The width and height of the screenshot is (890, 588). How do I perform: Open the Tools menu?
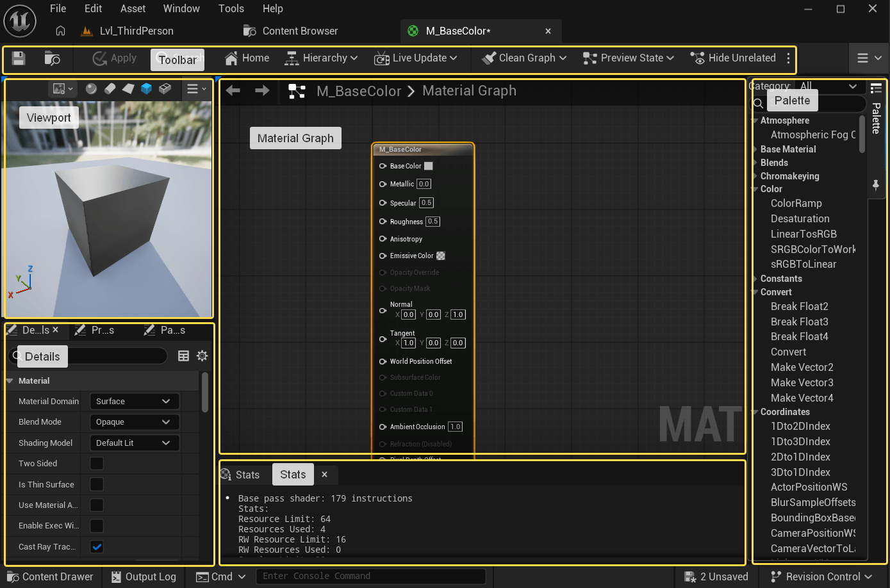click(x=231, y=8)
